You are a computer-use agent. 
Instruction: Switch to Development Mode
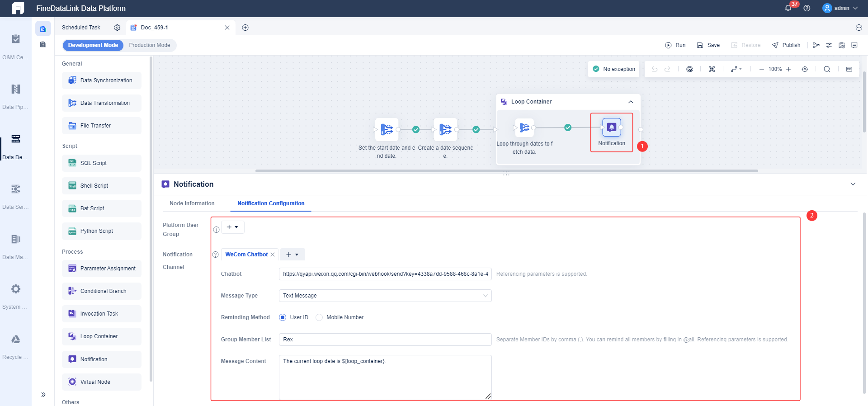(93, 45)
